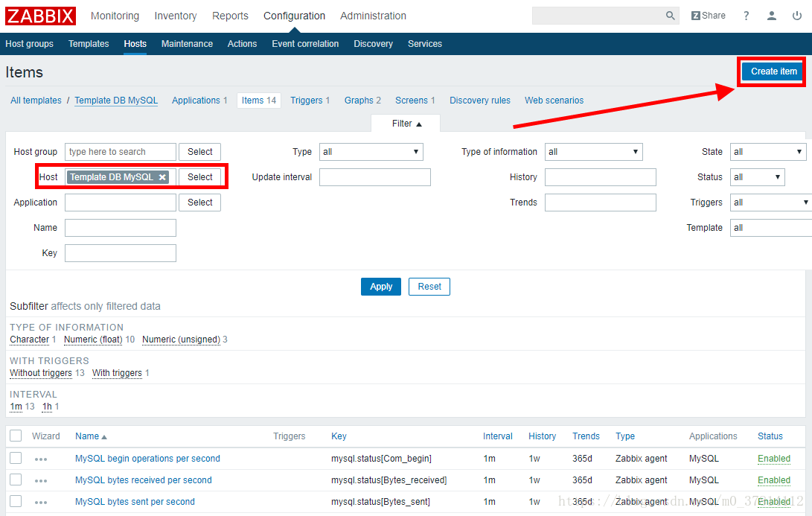The height and width of the screenshot is (516, 812).
Task: Check MySQL begin operations per second row
Action: pyautogui.click(x=16, y=458)
